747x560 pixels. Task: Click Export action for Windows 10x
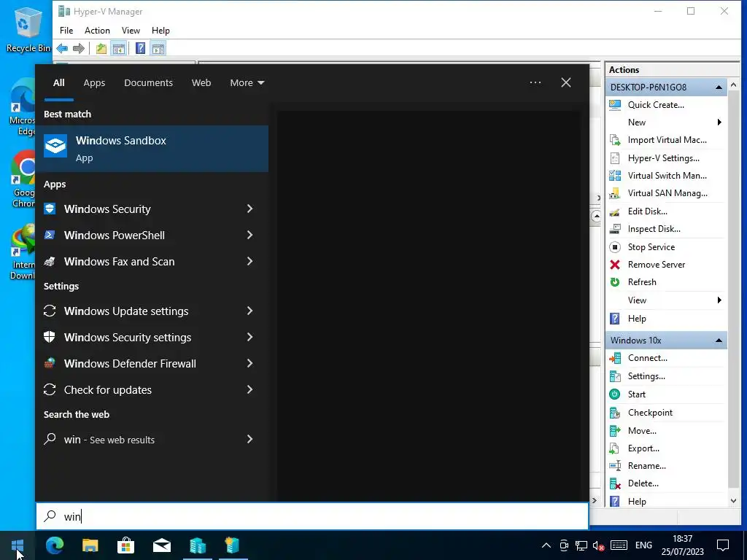[643, 448]
